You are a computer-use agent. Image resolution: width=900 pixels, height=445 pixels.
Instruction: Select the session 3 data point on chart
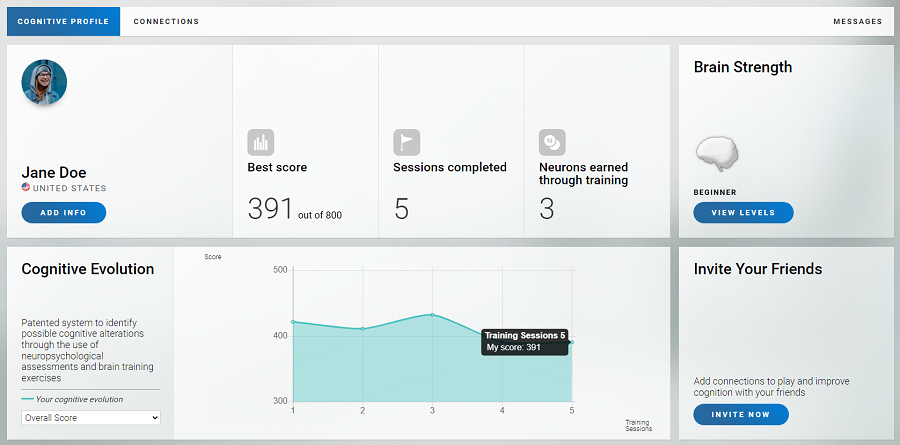coord(432,314)
